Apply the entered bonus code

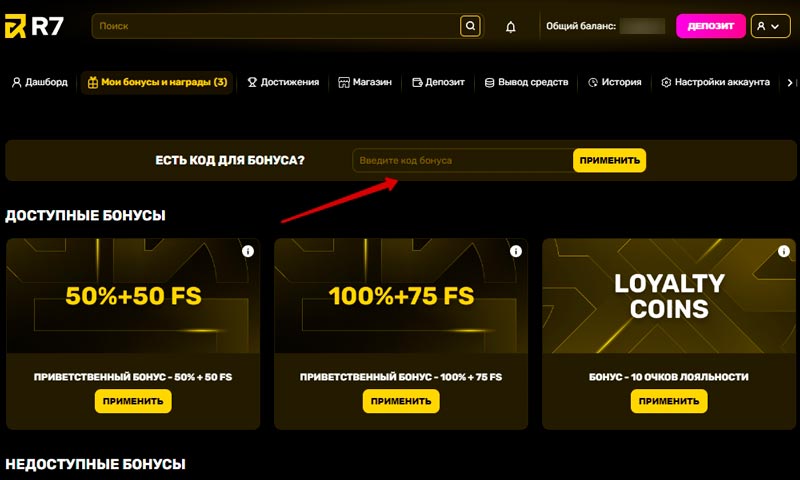[609, 160]
